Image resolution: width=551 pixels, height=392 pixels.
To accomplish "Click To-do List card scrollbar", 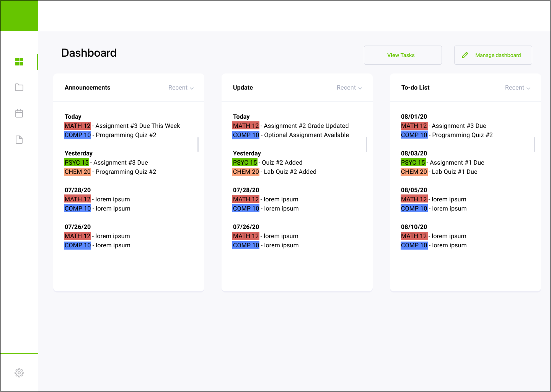I will point(535,144).
